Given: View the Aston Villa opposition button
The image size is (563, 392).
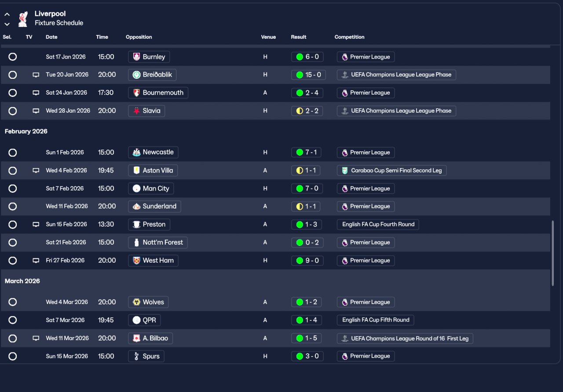Looking at the screenshot, I should pos(153,171).
